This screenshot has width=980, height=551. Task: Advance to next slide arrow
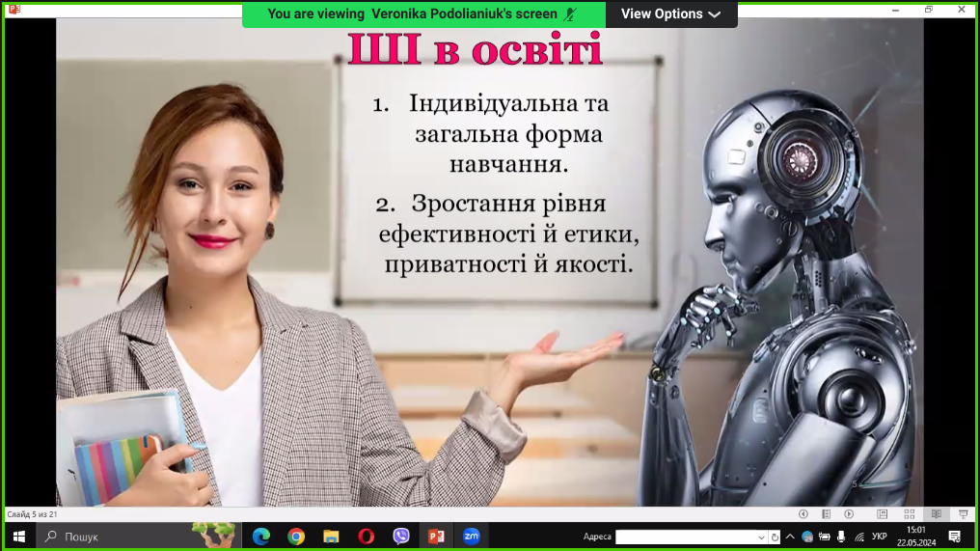849,514
